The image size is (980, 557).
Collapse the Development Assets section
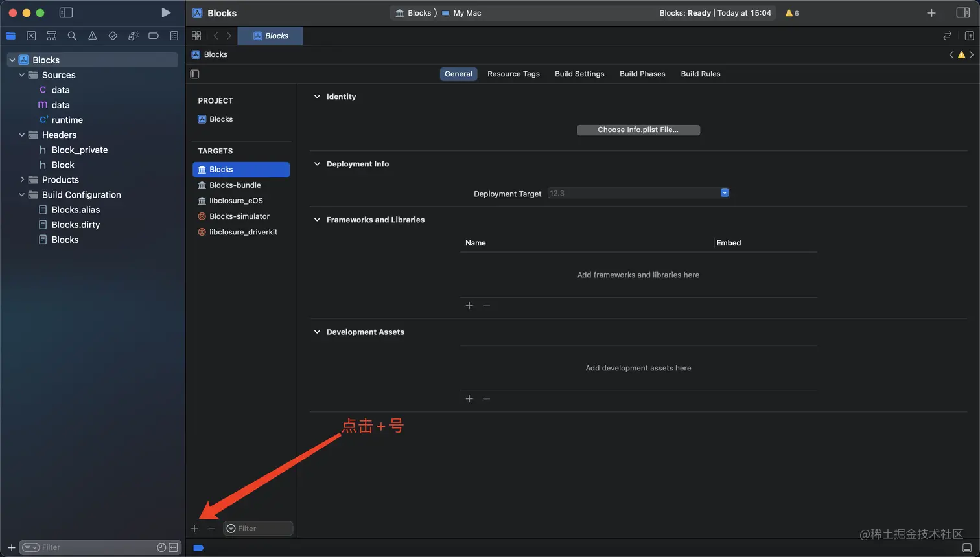tap(317, 332)
